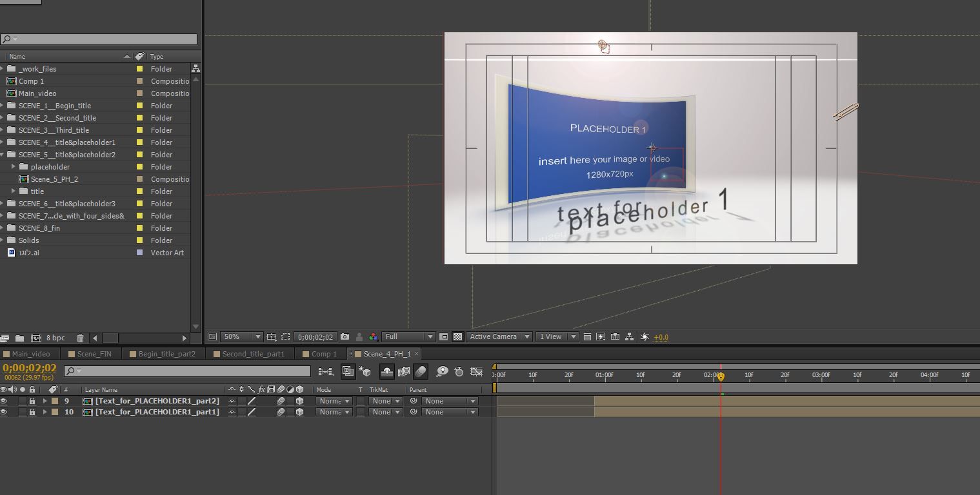The height and width of the screenshot is (495, 980).
Task: Create a new composition from footage icon
Action: [x=36, y=338]
